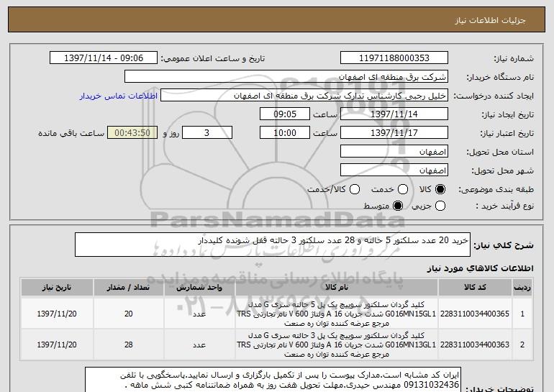Screen dimensions: 554x392
Task: Click the creation time field 09:05
Action: coord(285,114)
